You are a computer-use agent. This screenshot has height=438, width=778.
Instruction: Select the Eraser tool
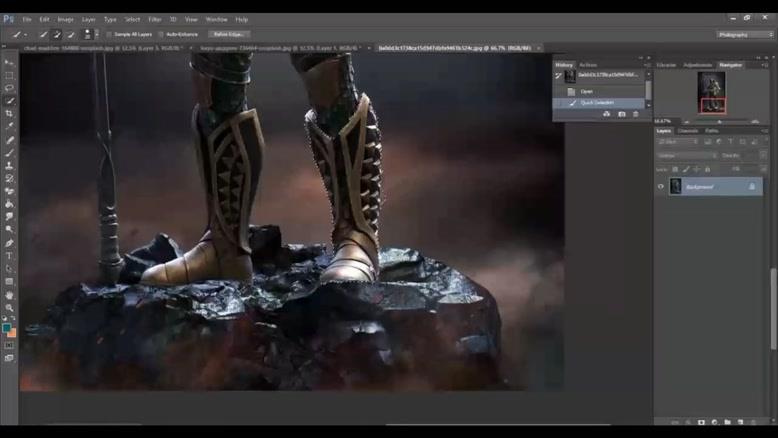(x=9, y=191)
